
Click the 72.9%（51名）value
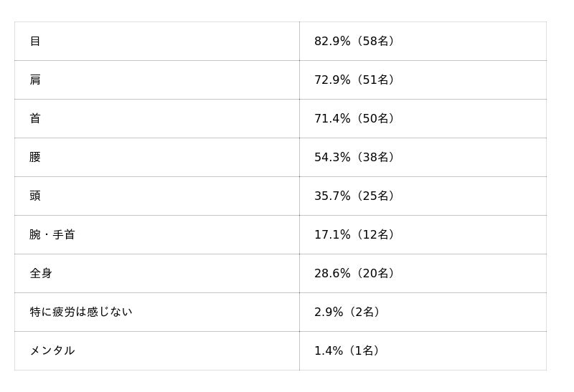(x=354, y=80)
